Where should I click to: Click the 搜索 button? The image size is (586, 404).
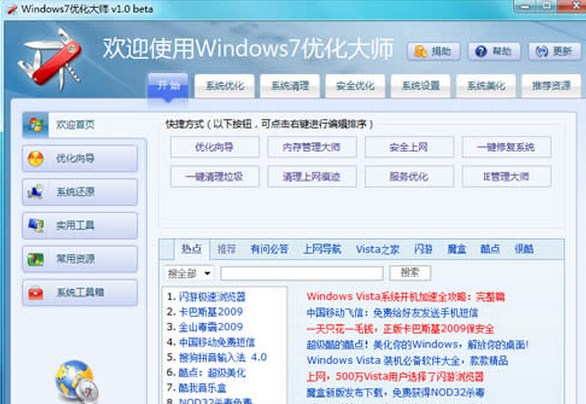pos(410,273)
